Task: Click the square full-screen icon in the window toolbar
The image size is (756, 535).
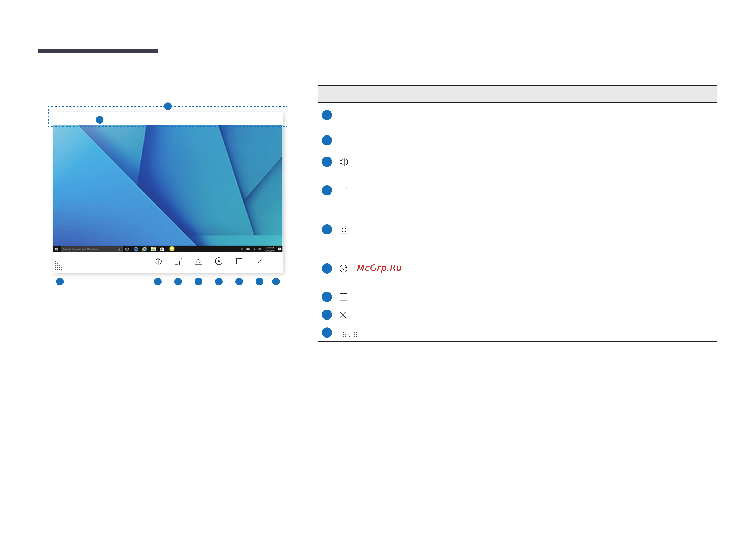Action: click(239, 261)
